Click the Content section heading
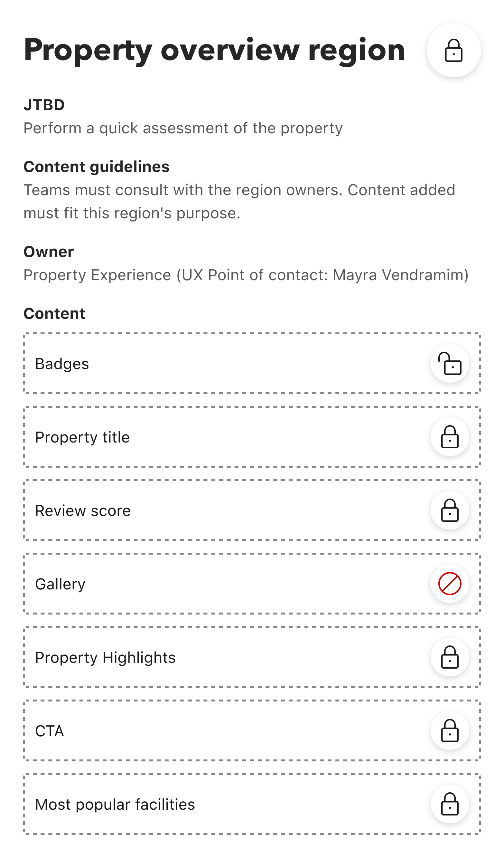Image resolution: width=504 pixels, height=858 pixels. click(54, 314)
